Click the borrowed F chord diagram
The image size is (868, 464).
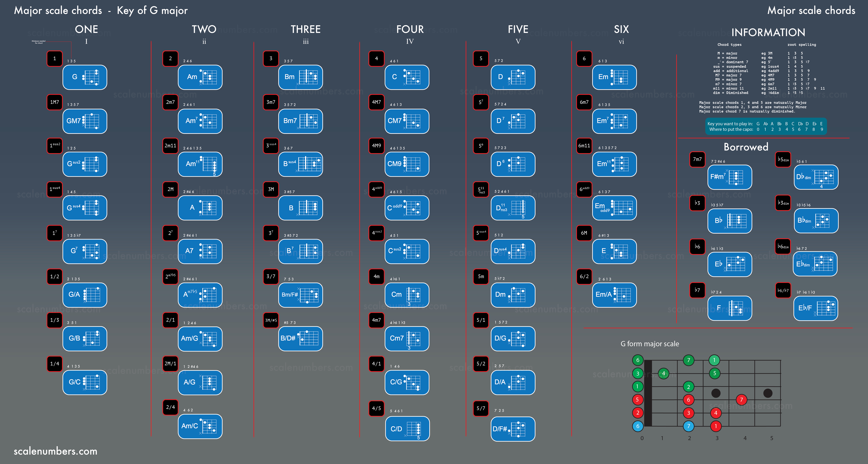[x=730, y=308]
